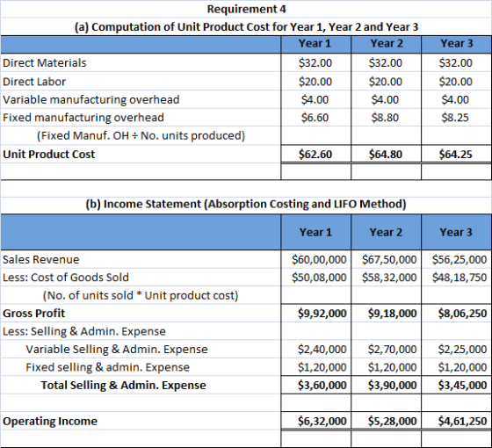Select Year 2 header in unit cost table
This screenshot has height=448, width=492.
[x=387, y=43]
